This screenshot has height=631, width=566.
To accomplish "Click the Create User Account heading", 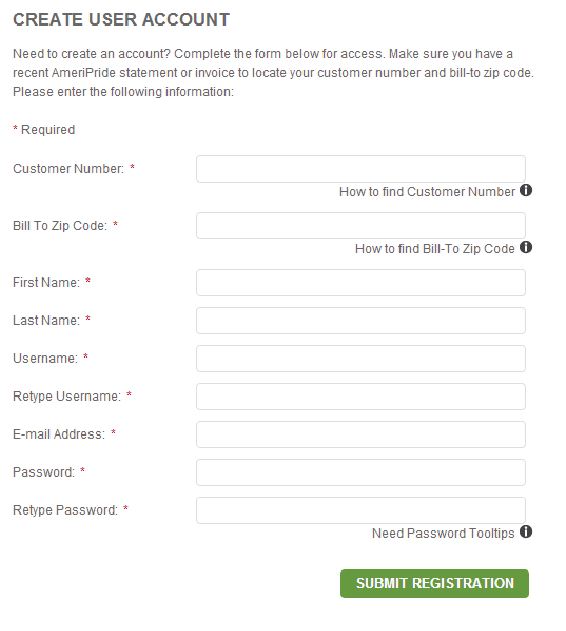I will coord(121,20).
